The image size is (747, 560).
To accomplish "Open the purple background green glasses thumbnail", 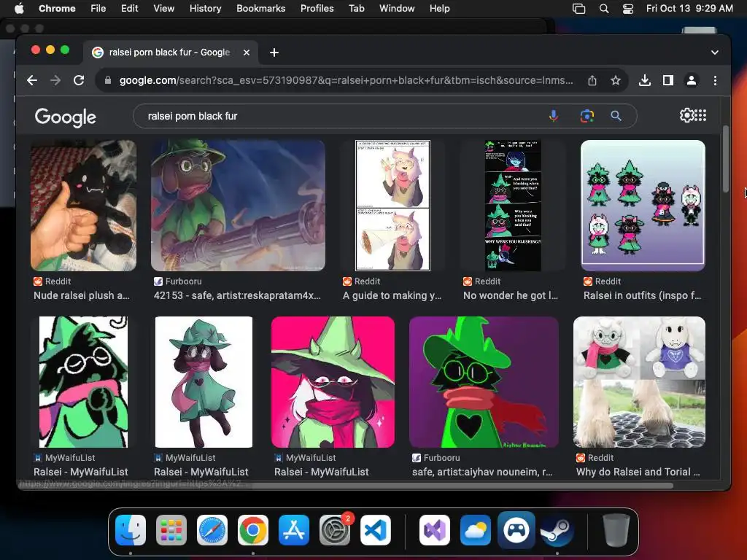I will pos(484,382).
